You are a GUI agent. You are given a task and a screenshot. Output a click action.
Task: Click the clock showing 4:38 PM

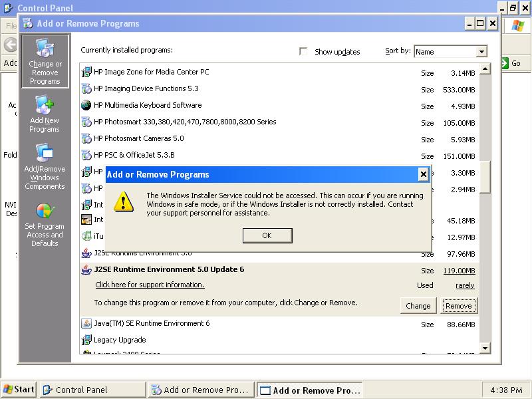click(506, 390)
